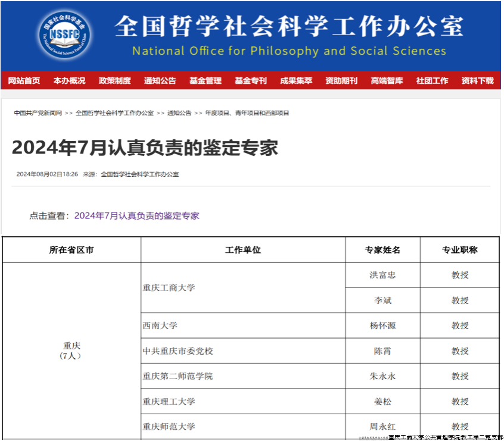The width and height of the screenshot is (504, 441).
Task: Click 资助期刊 navigation item
Action: tap(341, 81)
